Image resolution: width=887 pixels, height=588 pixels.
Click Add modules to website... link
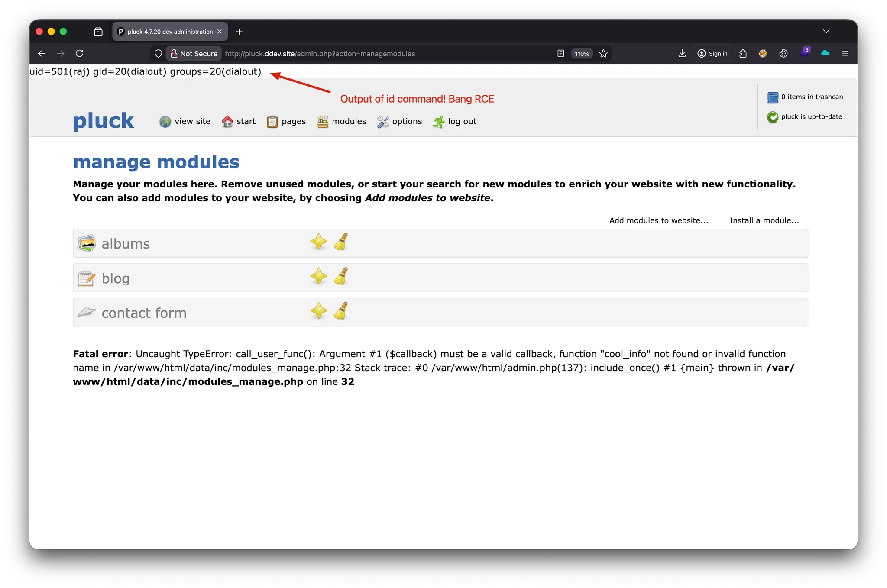point(658,220)
